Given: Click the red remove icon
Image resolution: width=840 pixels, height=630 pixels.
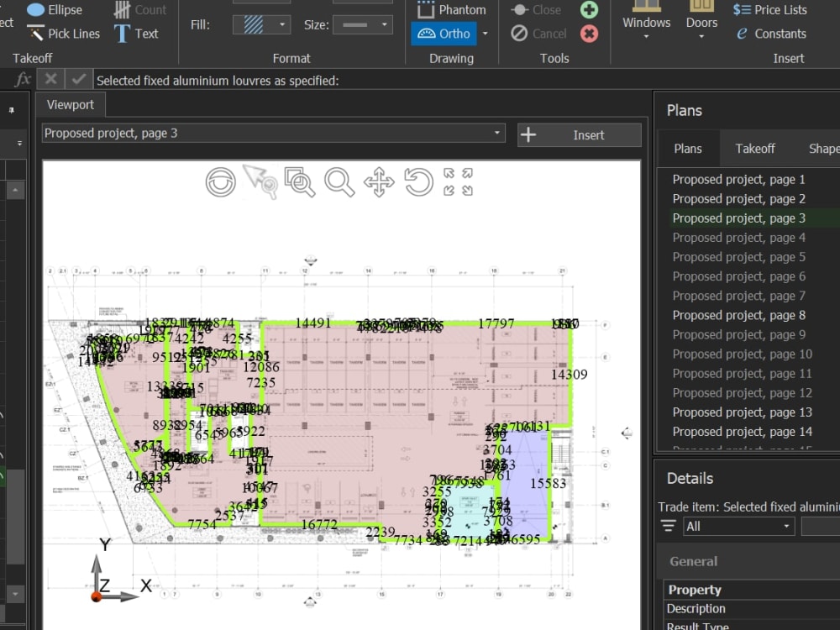Looking at the screenshot, I should coord(589,34).
